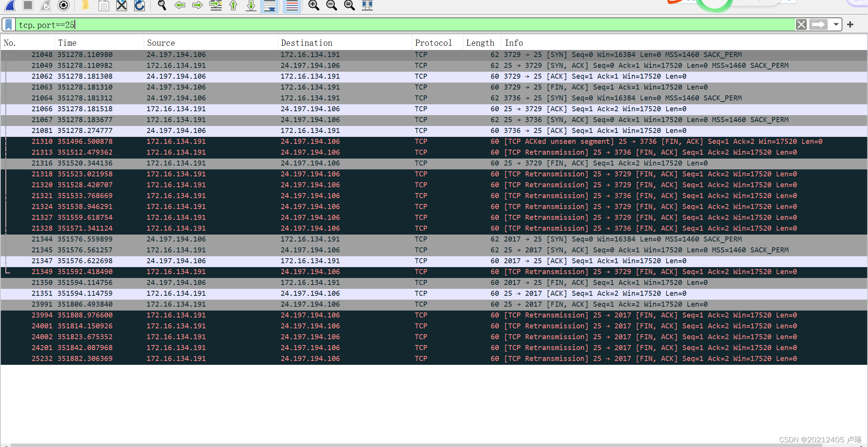Select packet 21328 retransmission row
Viewport: 868px width, 447px height.
point(434,228)
